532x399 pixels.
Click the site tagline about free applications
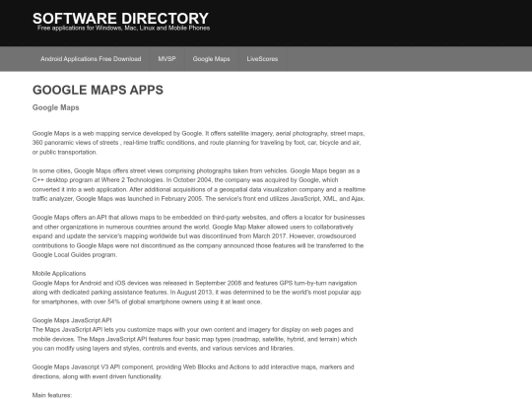(x=123, y=28)
